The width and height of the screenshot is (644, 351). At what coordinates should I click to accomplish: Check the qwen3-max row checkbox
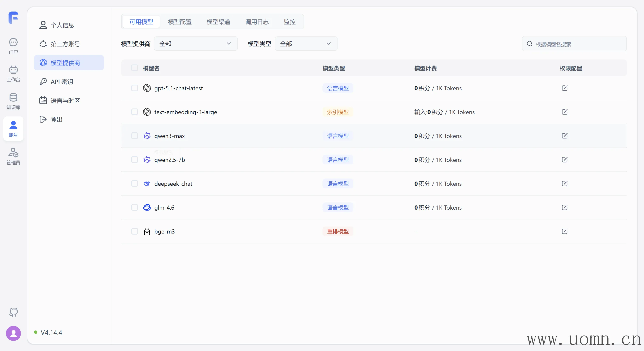135,136
